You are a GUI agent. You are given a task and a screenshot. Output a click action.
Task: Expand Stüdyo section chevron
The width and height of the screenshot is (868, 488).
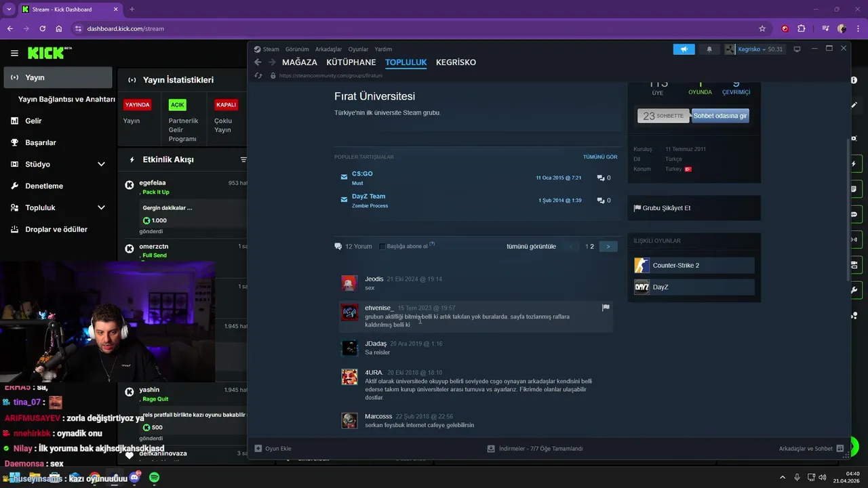(x=101, y=164)
